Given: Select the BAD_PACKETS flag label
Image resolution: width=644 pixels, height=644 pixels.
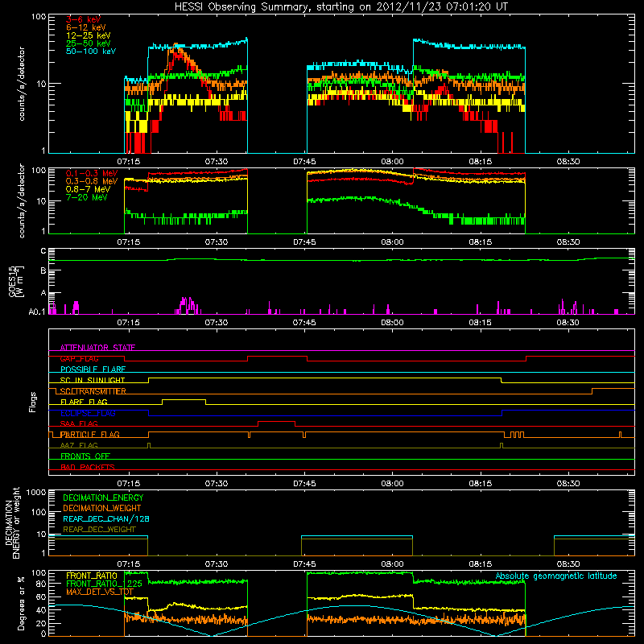Looking at the screenshot, I should point(88,468).
